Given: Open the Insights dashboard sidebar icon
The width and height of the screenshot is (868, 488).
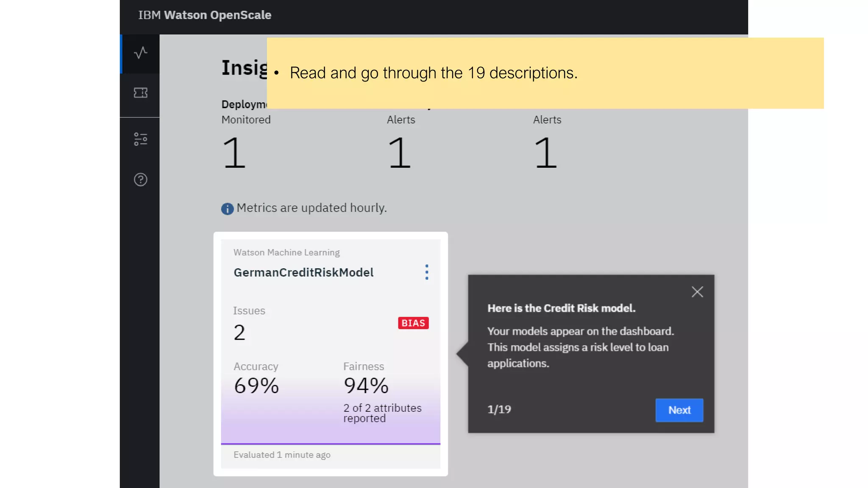Looking at the screenshot, I should tap(140, 53).
